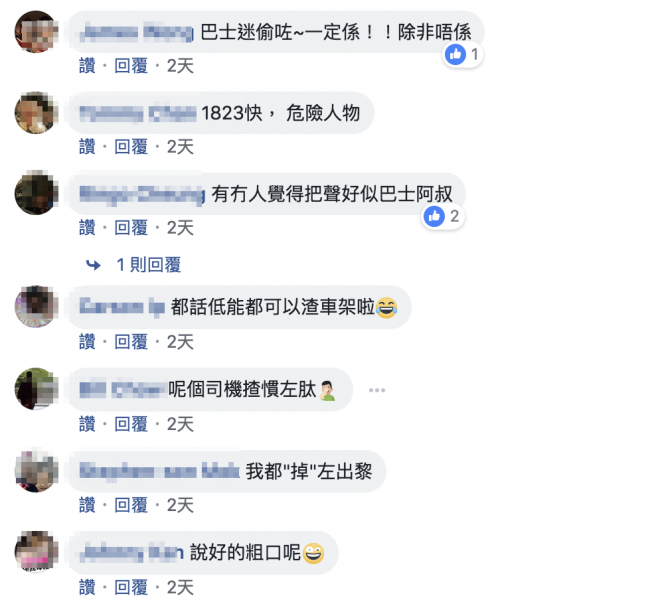
Task: Like the 說好的粗口呢 comment
Action: [x=87, y=587]
